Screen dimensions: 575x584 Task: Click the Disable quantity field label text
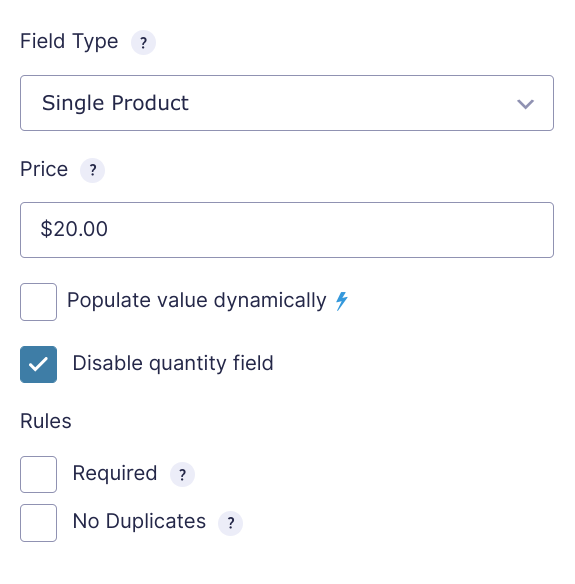[x=173, y=364]
